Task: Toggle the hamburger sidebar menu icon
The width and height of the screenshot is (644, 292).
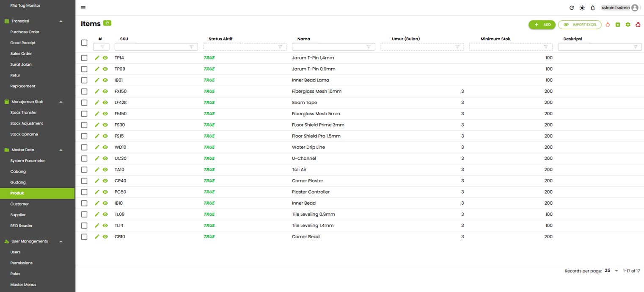Action: coord(83,8)
